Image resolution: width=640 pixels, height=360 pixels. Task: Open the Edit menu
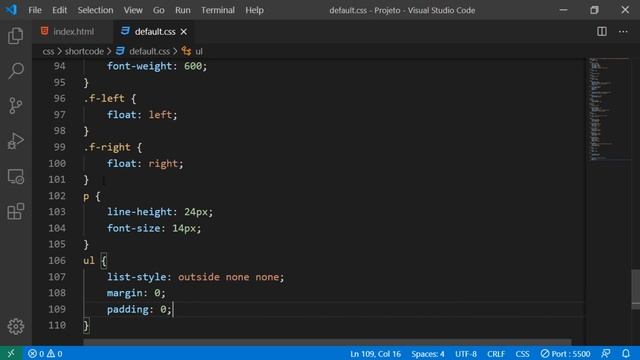tap(60, 10)
